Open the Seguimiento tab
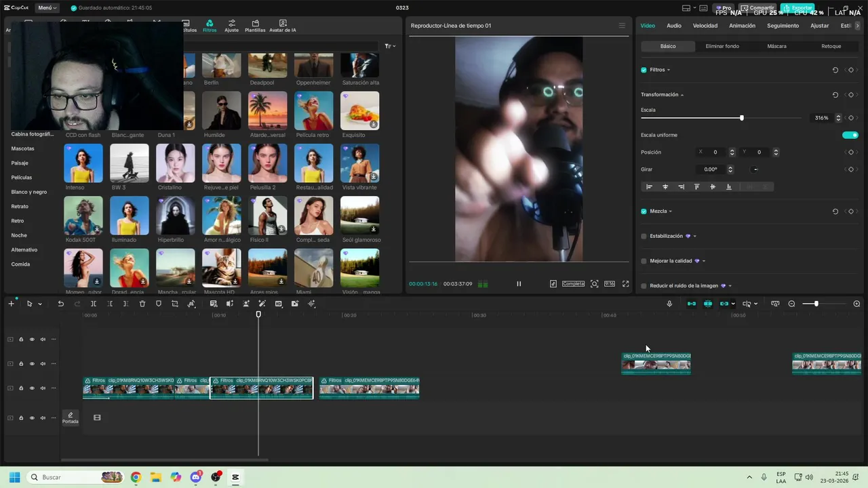Viewport: 868px width, 488px height. click(x=783, y=26)
